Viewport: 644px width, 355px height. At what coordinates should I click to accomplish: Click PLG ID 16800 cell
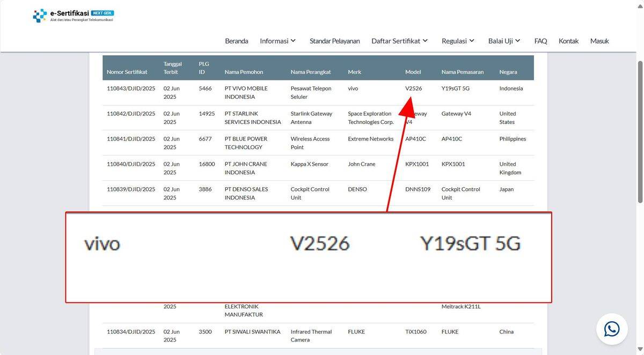207,164
